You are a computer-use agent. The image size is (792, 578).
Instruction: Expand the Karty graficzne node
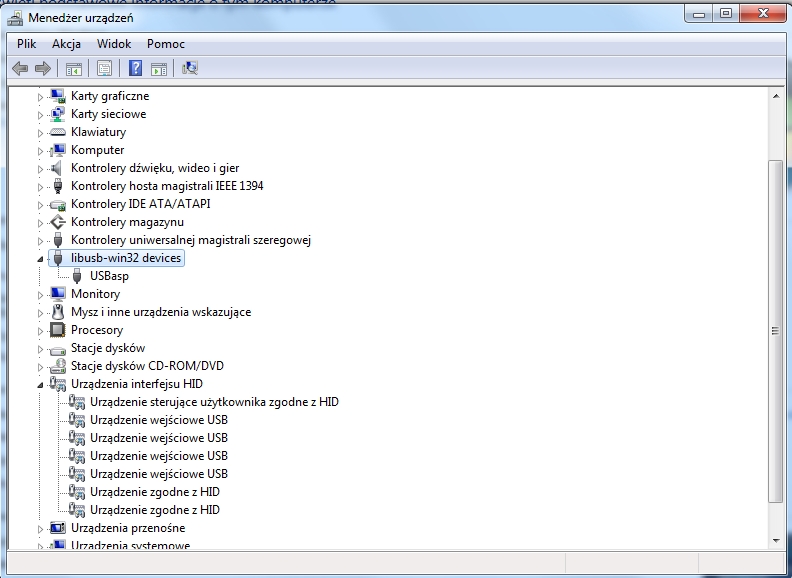[40, 97]
